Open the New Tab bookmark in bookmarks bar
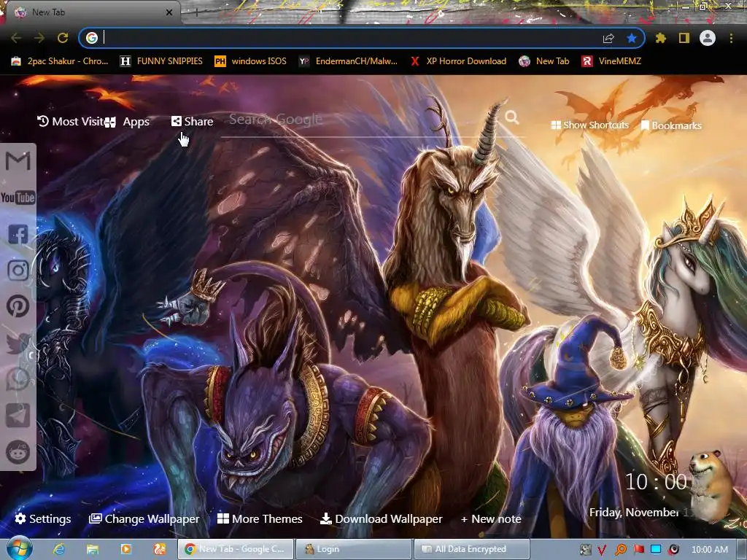 [x=544, y=61]
